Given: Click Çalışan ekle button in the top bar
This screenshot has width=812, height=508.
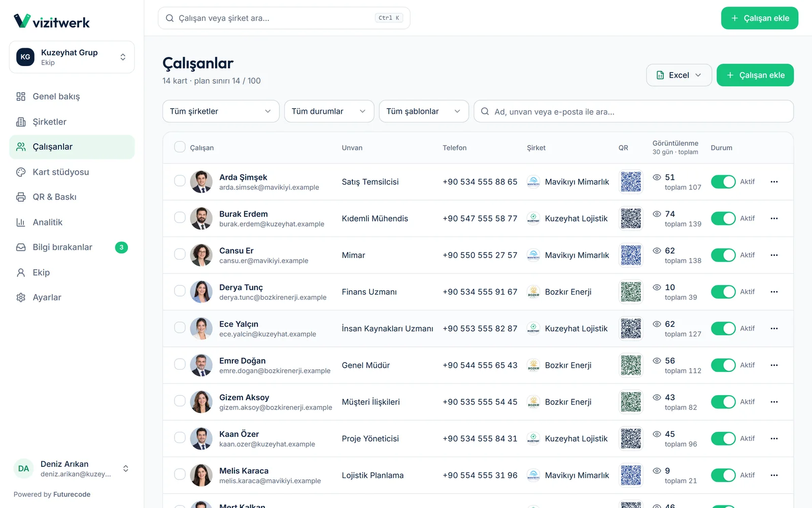Looking at the screenshot, I should point(760,18).
